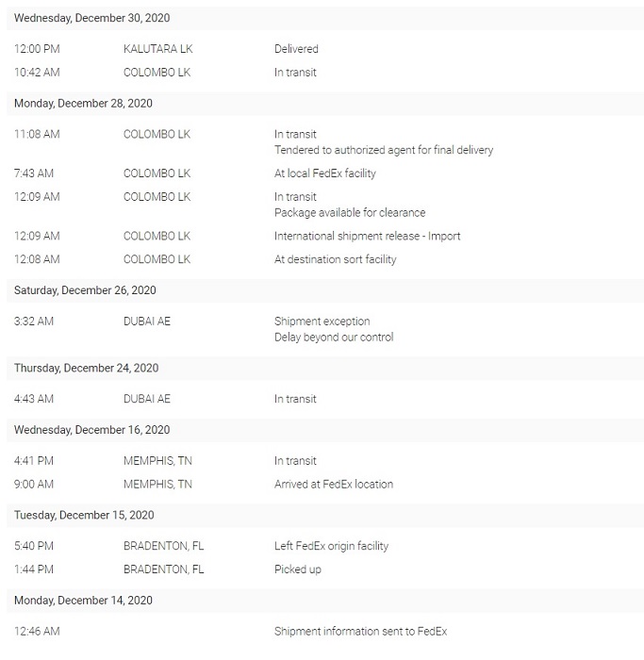Click the 4:43 AM DUBAI AE location
This screenshot has width=644, height=660.
[x=147, y=399]
